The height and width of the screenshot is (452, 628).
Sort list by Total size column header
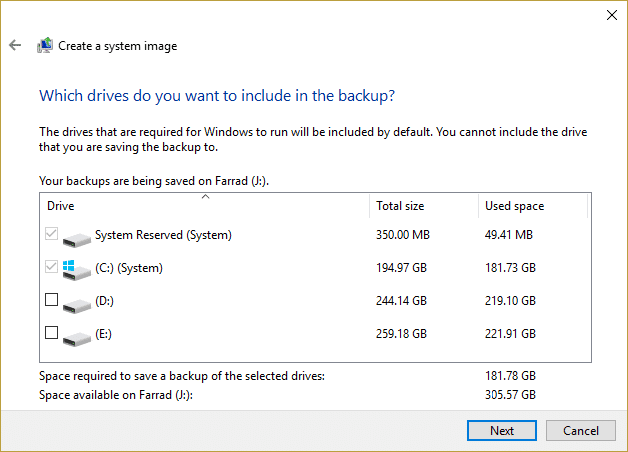(424, 206)
